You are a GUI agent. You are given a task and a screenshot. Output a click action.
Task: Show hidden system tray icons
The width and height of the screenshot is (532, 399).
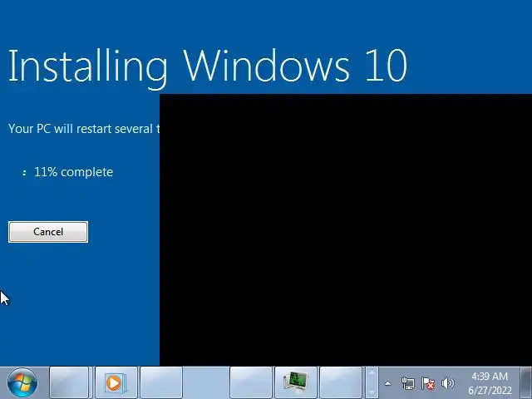(x=387, y=384)
